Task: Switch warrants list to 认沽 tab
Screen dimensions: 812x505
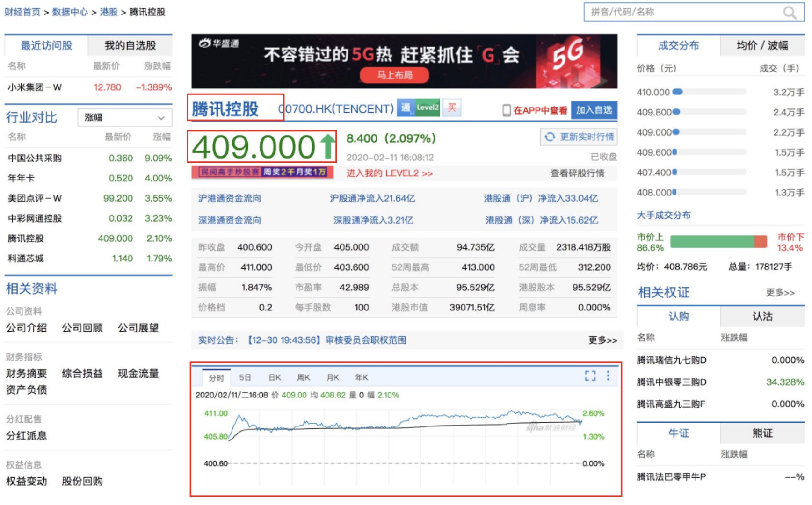Action: tap(762, 317)
